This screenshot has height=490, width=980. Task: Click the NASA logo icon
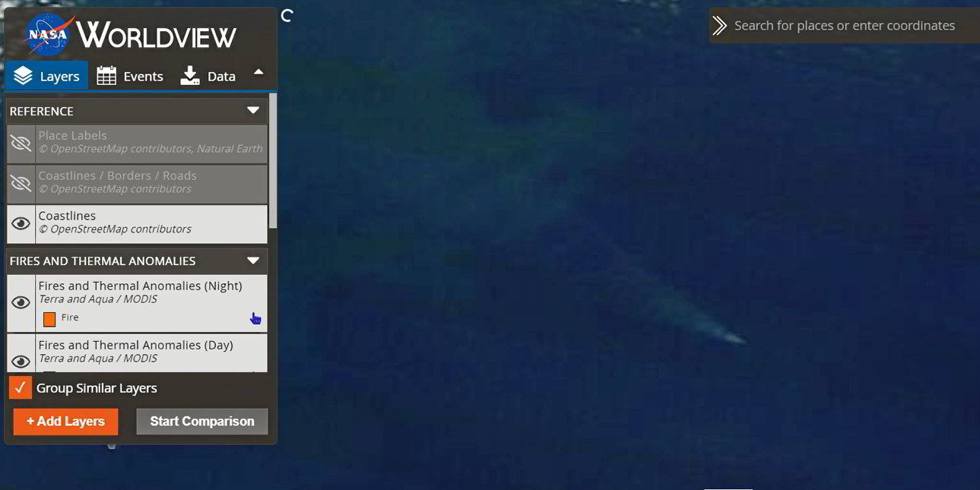(x=49, y=35)
